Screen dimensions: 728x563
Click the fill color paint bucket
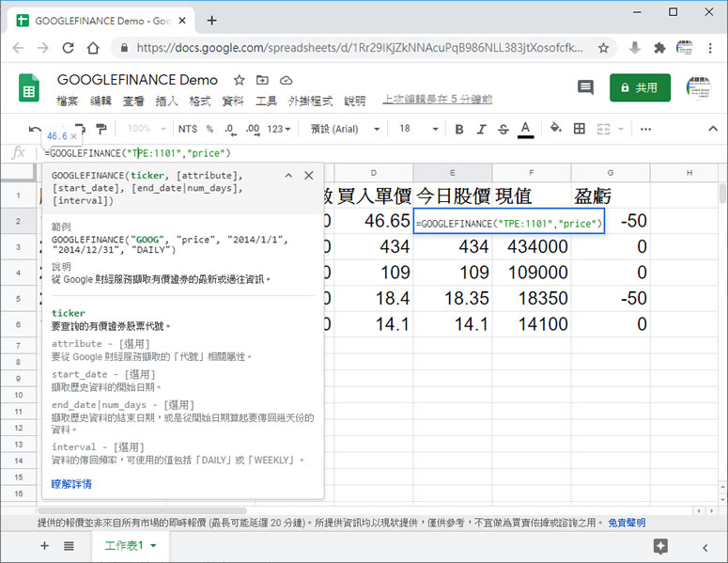[555, 129]
